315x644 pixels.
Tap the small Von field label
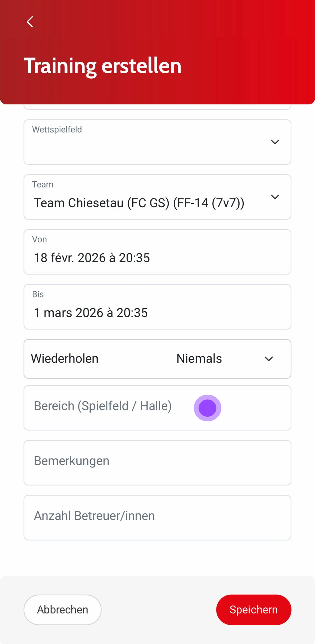pyautogui.click(x=40, y=240)
